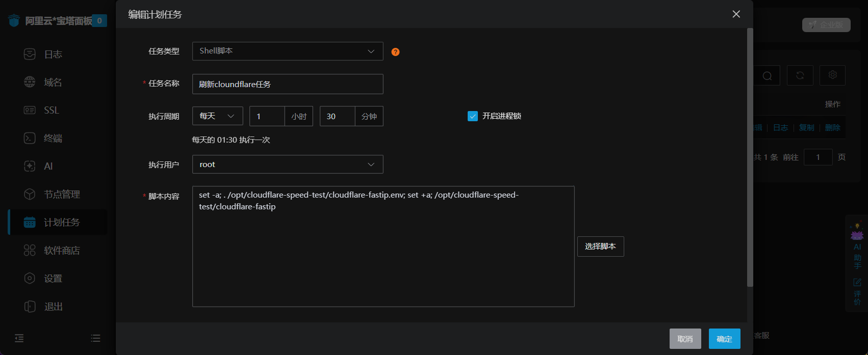Image resolution: width=868 pixels, height=355 pixels.
Task: Collapse the sidebar using bottom-left indent icon
Action: (19, 338)
